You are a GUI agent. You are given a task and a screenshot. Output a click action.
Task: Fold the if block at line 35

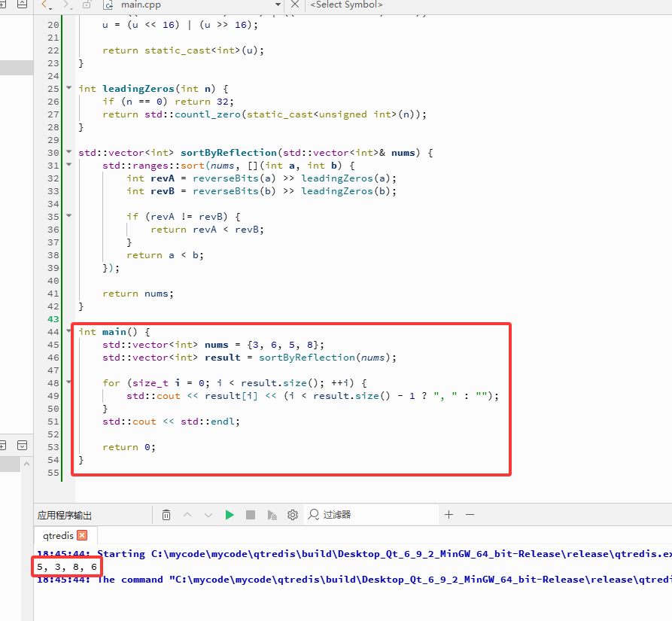pos(69,215)
